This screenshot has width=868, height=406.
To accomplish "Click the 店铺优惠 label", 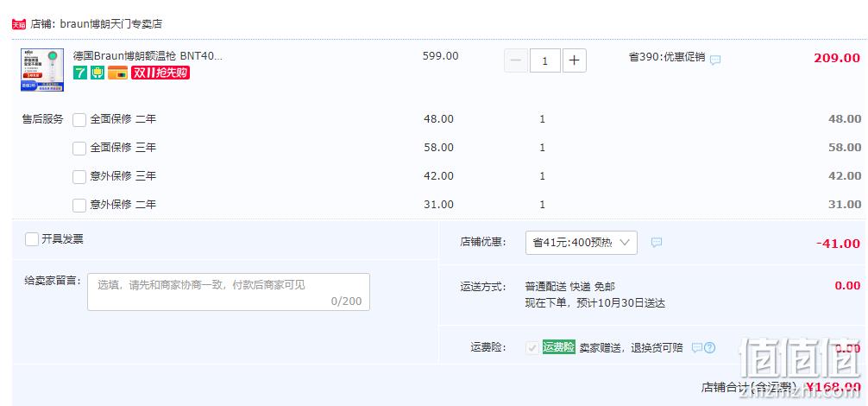I will pyautogui.click(x=482, y=242).
